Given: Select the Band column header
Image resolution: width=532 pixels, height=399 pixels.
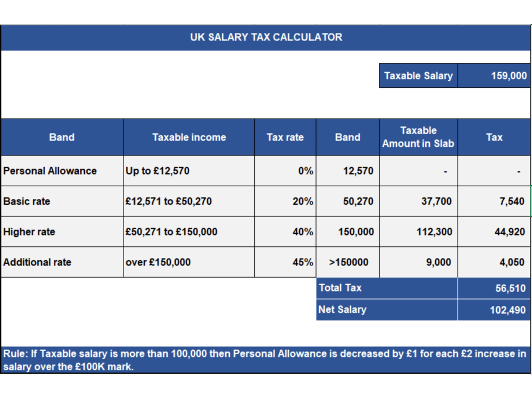Looking at the screenshot, I should pyautogui.click(x=62, y=137).
